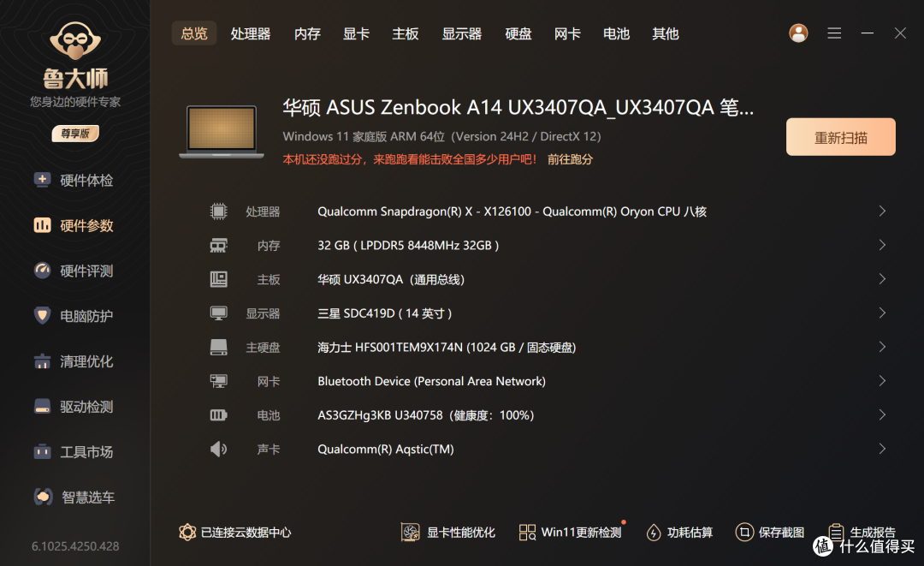Expand the 内存 row chevron

[882, 245]
